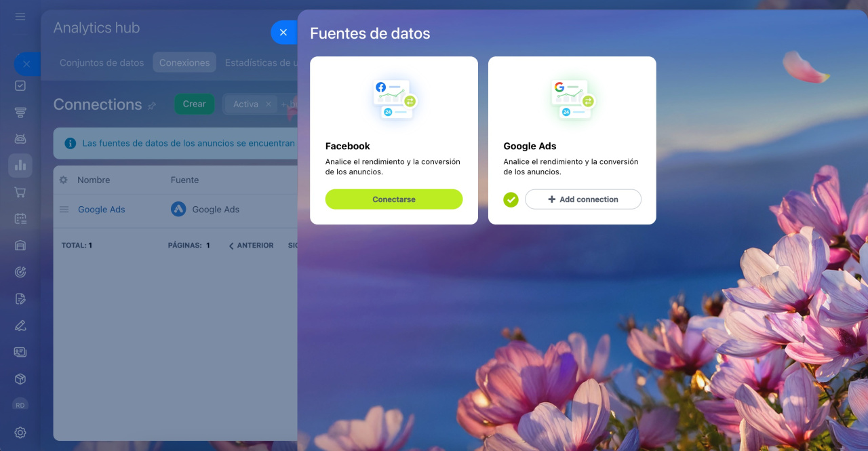Click the RD user avatar in sidebar

tap(20, 405)
